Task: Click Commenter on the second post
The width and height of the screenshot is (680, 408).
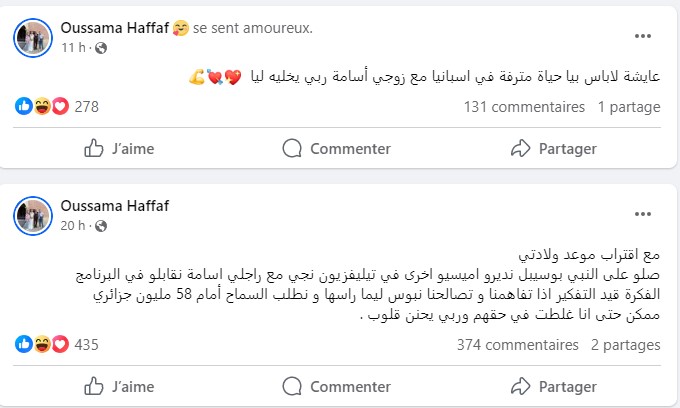Action: point(337,385)
